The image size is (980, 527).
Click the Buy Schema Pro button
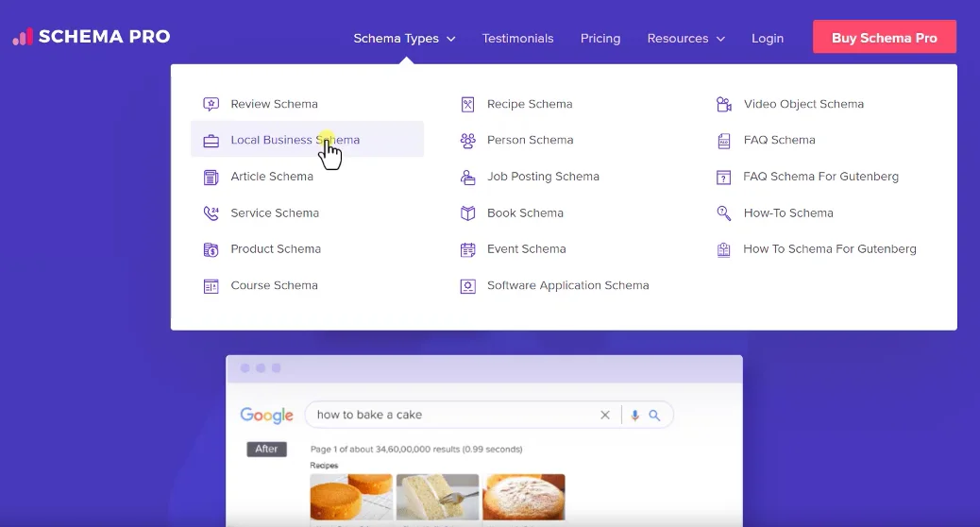click(885, 37)
